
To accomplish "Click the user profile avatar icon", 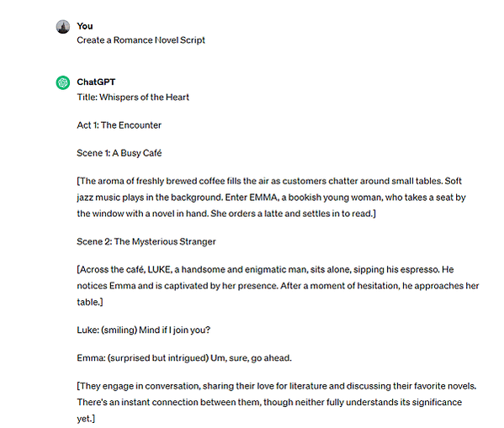I will click(63, 27).
